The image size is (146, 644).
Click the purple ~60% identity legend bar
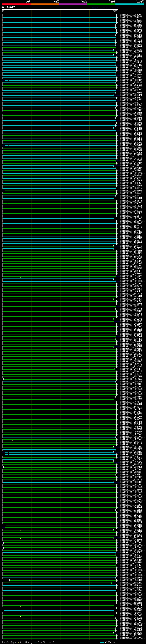click(73, 4)
